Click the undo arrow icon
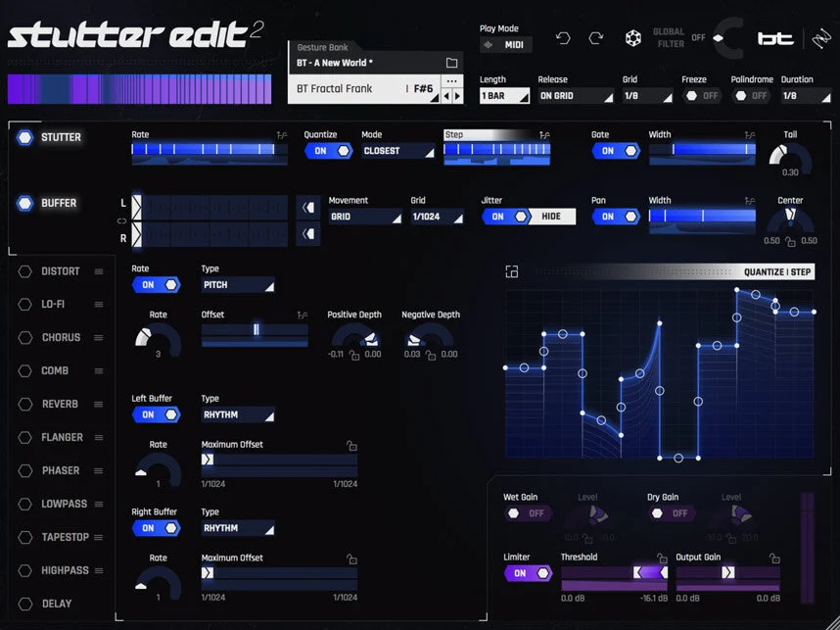This screenshot has height=630, width=840. (x=562, y=37)
